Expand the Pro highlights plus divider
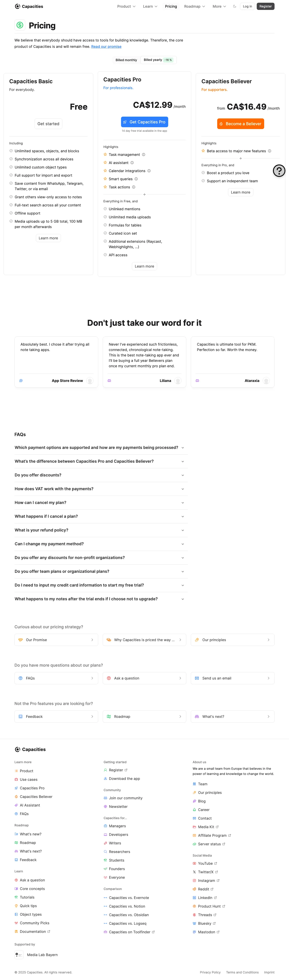This screenshot has height=980, width=289. tap(144, 194)
